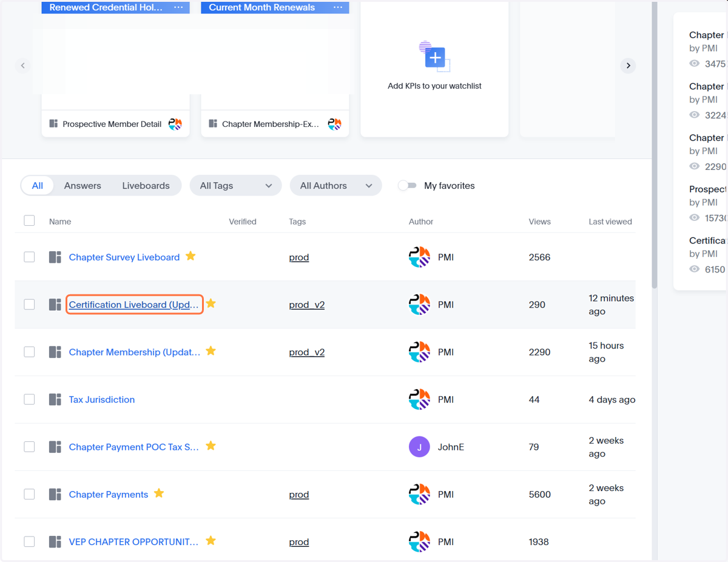Switch to the Answers filter tab

click(x=83, y=186)
